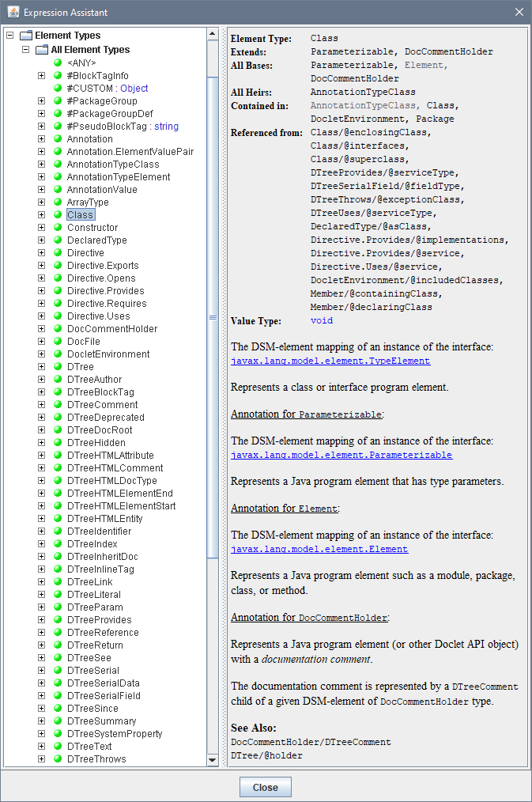The width and height of the screenshot is (532, 802).
Task: Click the green dot icon beside Annotation
Action: coord(58,139)
